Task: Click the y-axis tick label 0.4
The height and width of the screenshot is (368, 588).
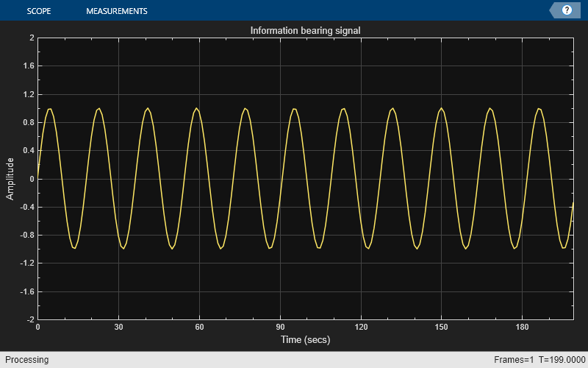Action: coord(29,151)
